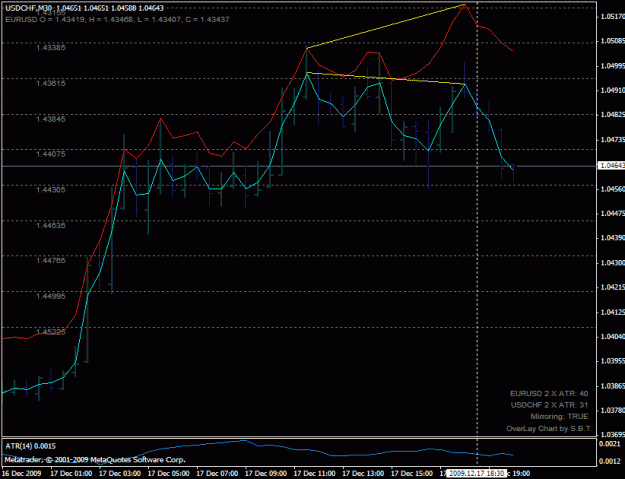625x479 pixels.
Task: Click the right axis price 1.03780
Action: pos(612,410)
